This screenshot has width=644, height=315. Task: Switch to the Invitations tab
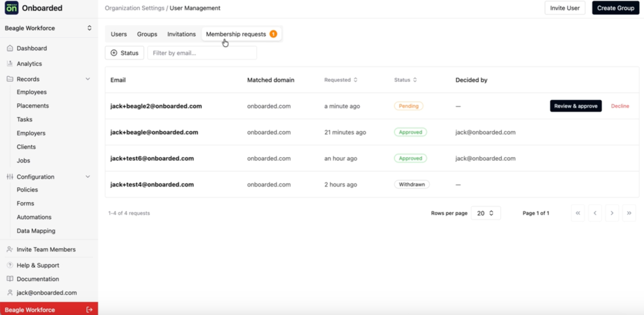[x=181, y=34]
